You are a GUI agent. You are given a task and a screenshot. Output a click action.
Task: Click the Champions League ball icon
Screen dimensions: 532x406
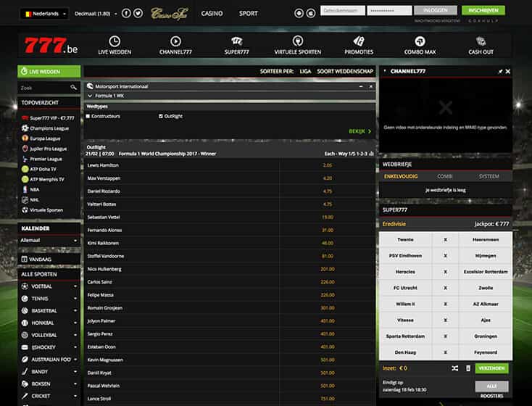(25, 128)
